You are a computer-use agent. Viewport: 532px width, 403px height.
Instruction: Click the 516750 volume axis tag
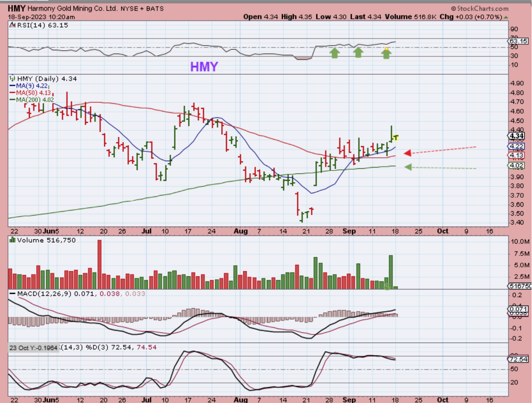tap(519, 287)
